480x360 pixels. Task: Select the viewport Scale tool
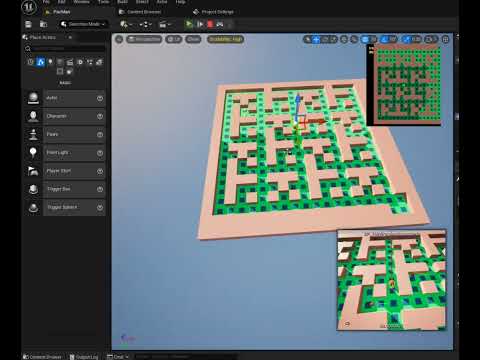coord(333,39)
